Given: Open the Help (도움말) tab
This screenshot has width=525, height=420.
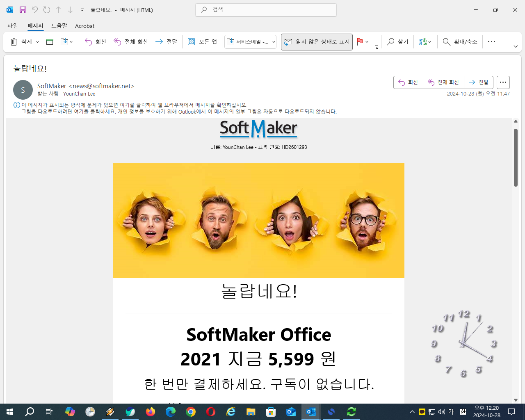Looking at the screenshot, I should tap(59, 26).
